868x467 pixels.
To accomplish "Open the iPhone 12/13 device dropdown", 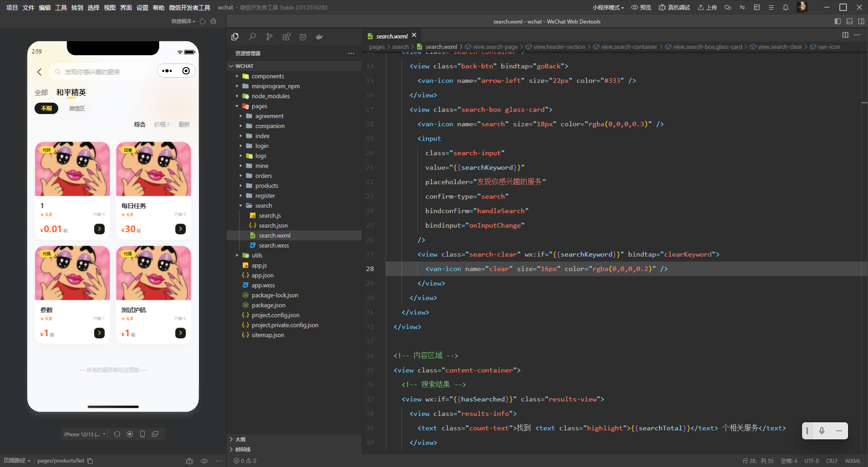I will (x=85, y=434).
